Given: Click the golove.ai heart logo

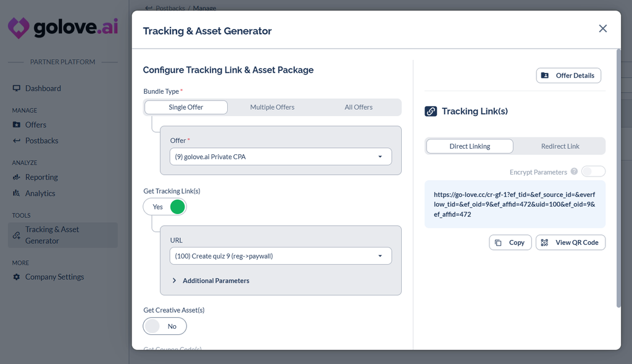Looking at the screenshot, I should [19, 28].
